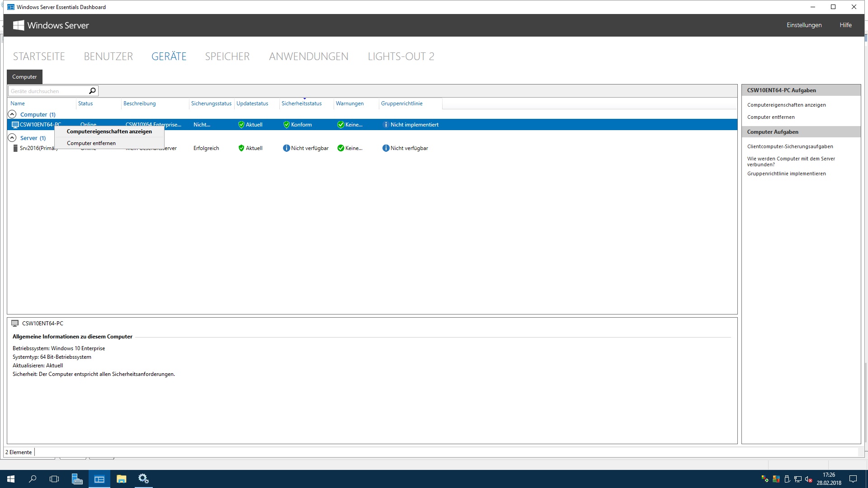The image size is (868, 488).
Task: Click 'Clientcomputer-Sicherungsaufgaben' link in sidebar
Action: coord(790,146)
